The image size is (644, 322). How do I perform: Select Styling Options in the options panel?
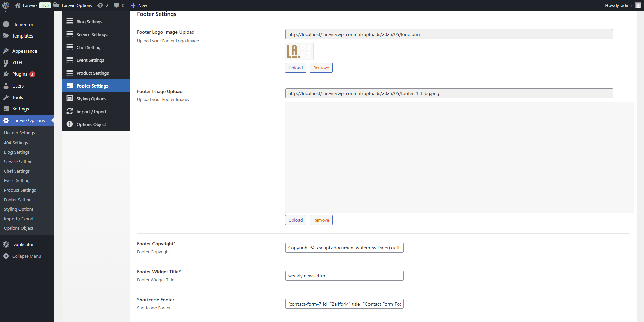click(96, 99)
